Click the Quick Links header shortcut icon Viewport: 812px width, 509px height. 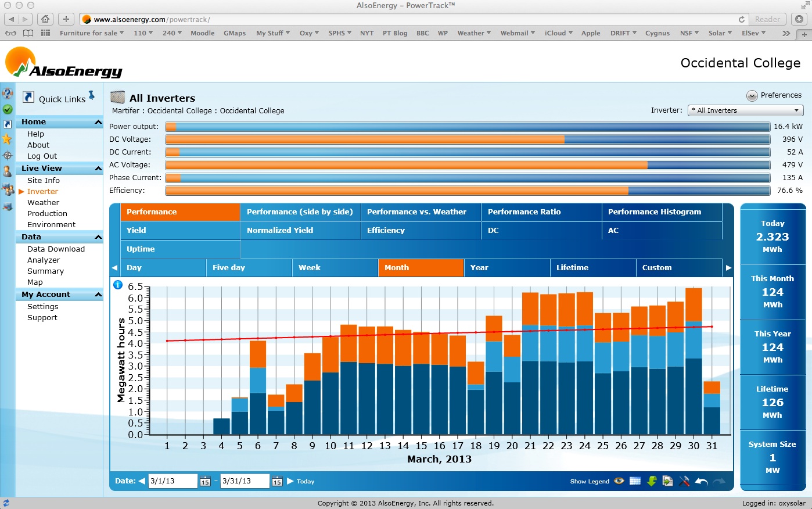tap(28, 98)
